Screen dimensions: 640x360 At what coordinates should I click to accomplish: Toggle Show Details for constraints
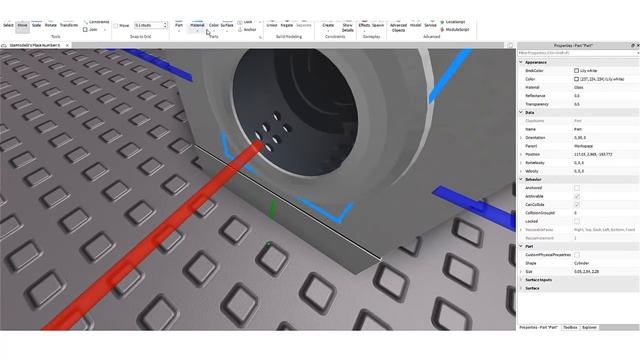[x=347, y=27]
